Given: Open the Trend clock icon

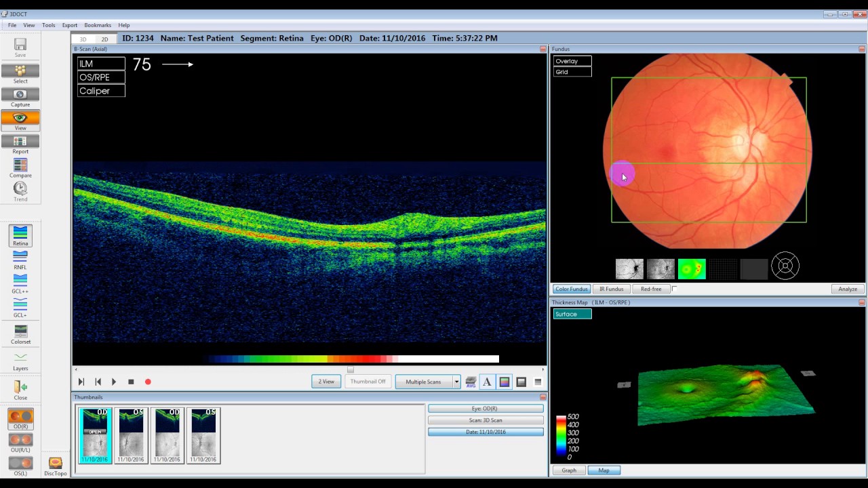Looking at the screenshot, I should coord(20,188).
